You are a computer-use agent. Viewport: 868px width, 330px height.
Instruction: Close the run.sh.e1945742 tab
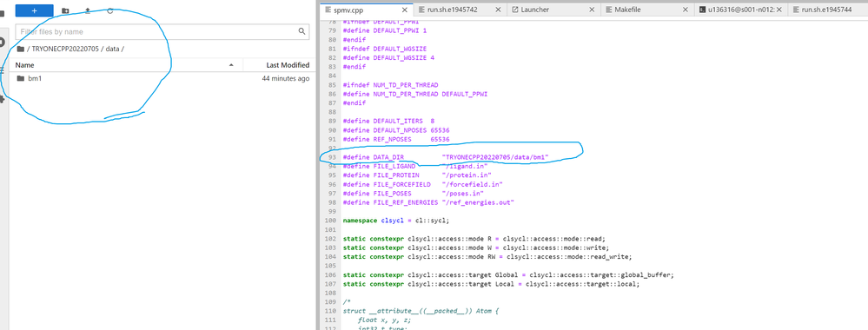(x=498, y=10)
